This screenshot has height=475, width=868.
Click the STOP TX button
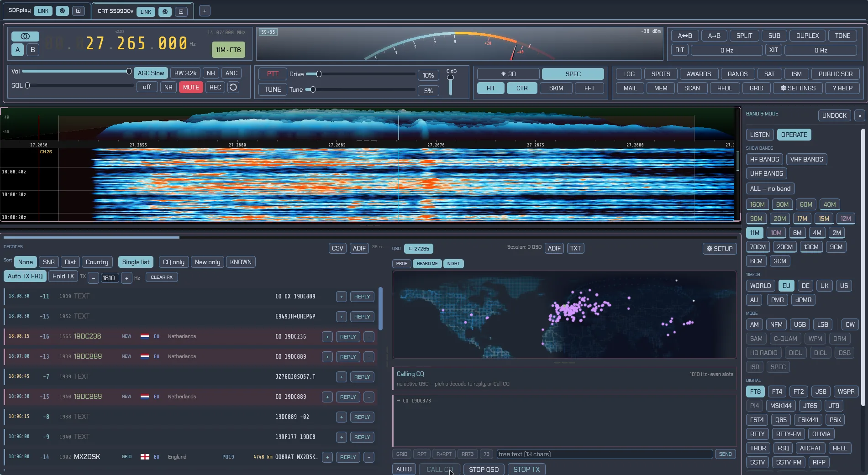(x=526, y=470)
